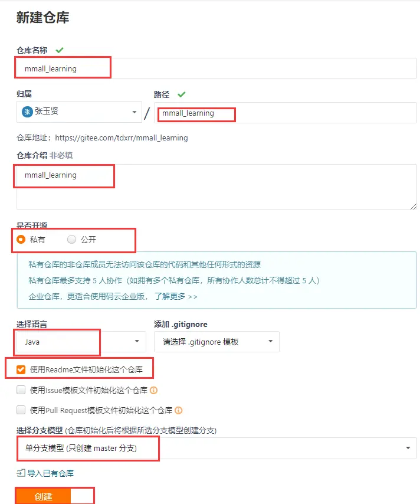Click the orange 创建 button

point(44,496)
